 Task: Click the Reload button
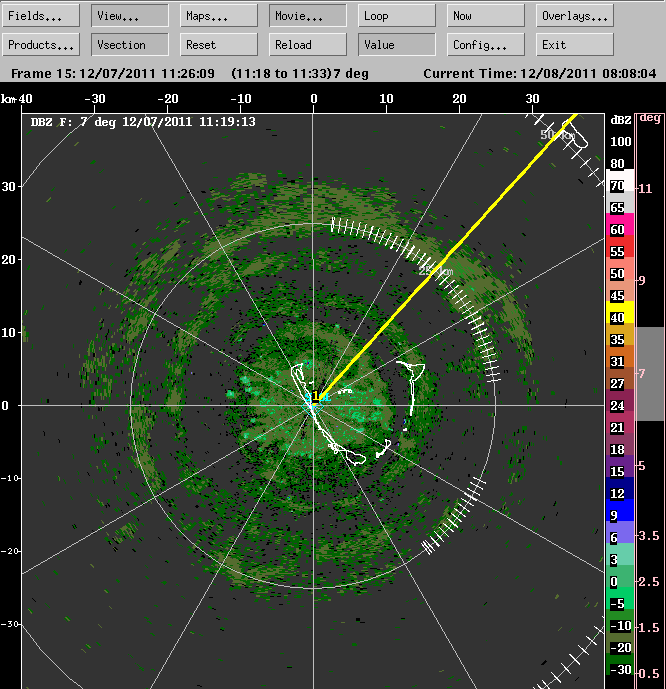[x=308, y=45]
